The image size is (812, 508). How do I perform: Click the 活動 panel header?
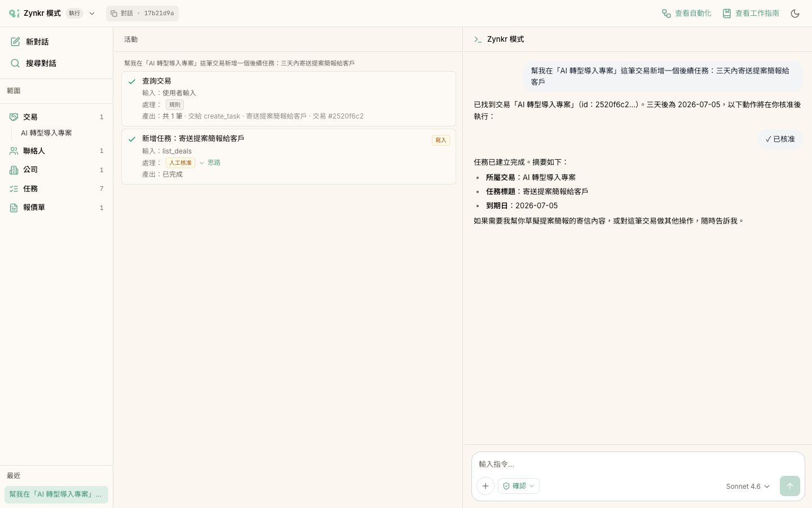coord(131,40)
